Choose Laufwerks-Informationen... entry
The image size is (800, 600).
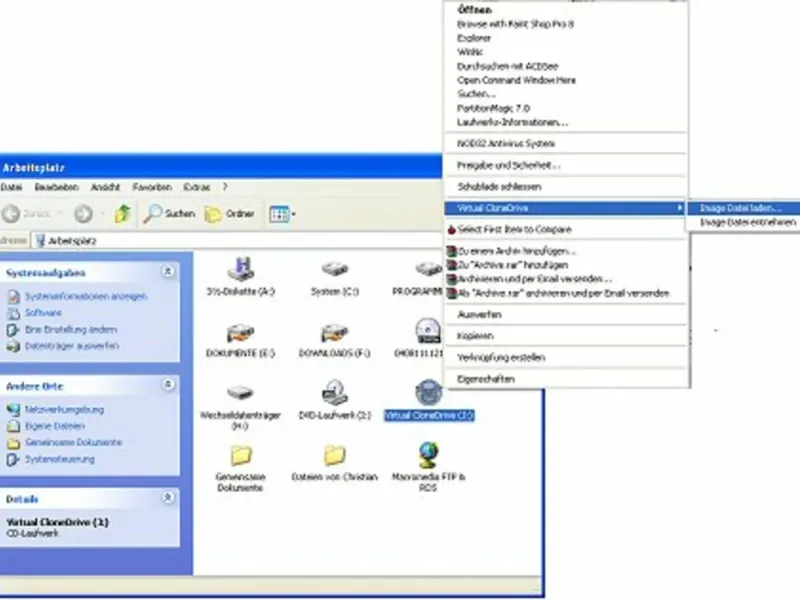tap(565, 122)
